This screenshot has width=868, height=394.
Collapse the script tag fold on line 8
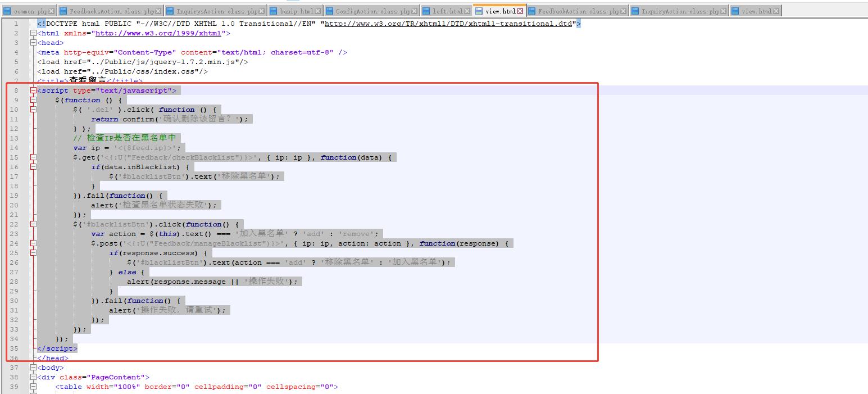[33, 90]
